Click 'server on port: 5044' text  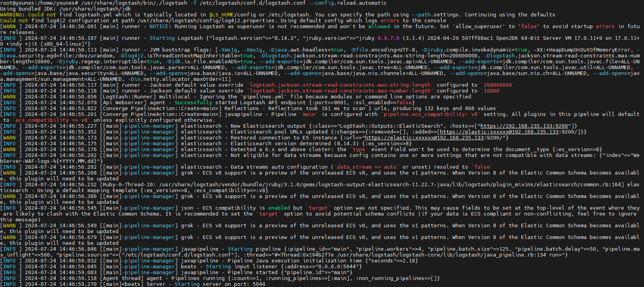(234, 284)
